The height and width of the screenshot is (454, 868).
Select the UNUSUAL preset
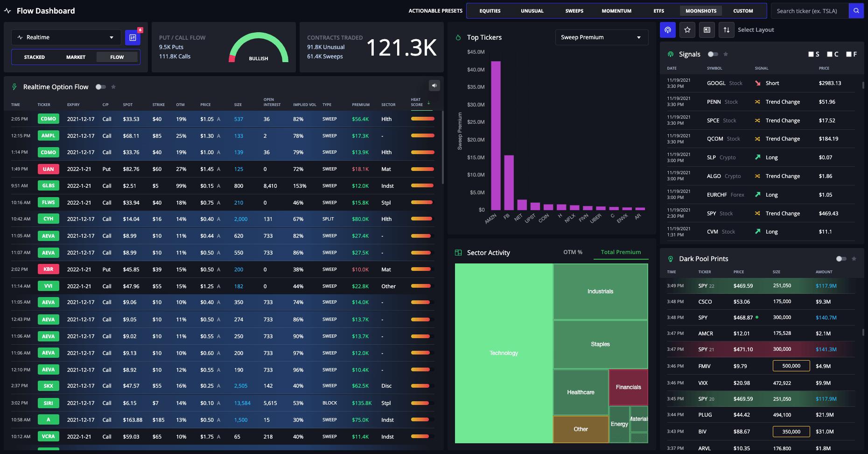(532, 11)
